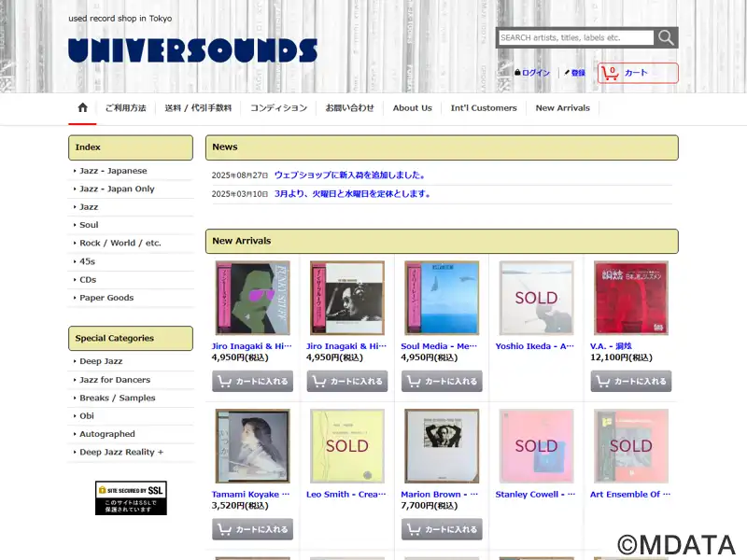Open the Tamami Koyake title link

tap(250, 495)
